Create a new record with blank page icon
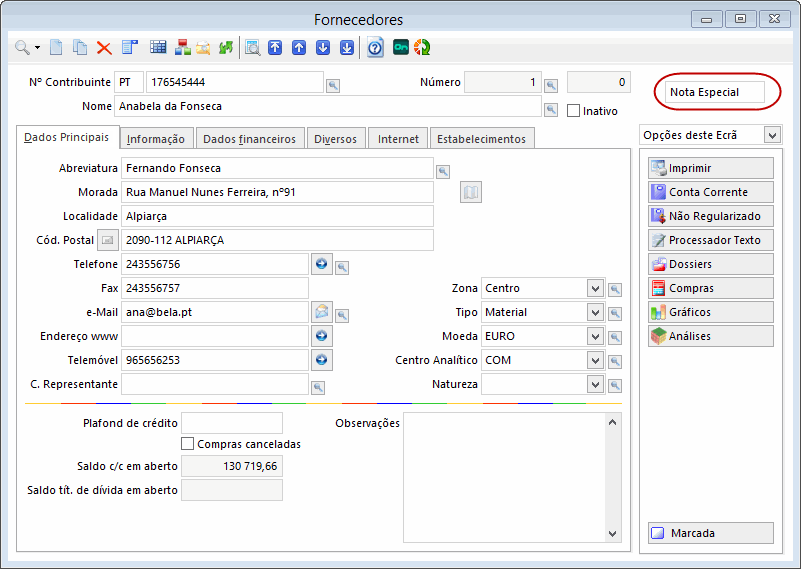 point(56,48)
